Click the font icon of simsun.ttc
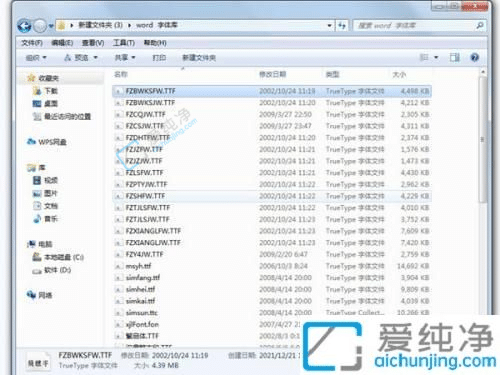Viewport: 500px width, 375px height. (x=118, y=313)
